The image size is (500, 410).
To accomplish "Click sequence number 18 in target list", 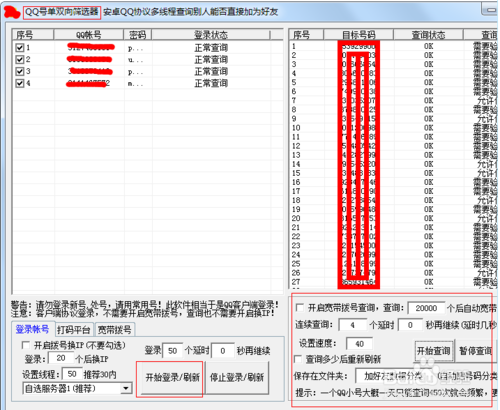I will coord(296,200).
